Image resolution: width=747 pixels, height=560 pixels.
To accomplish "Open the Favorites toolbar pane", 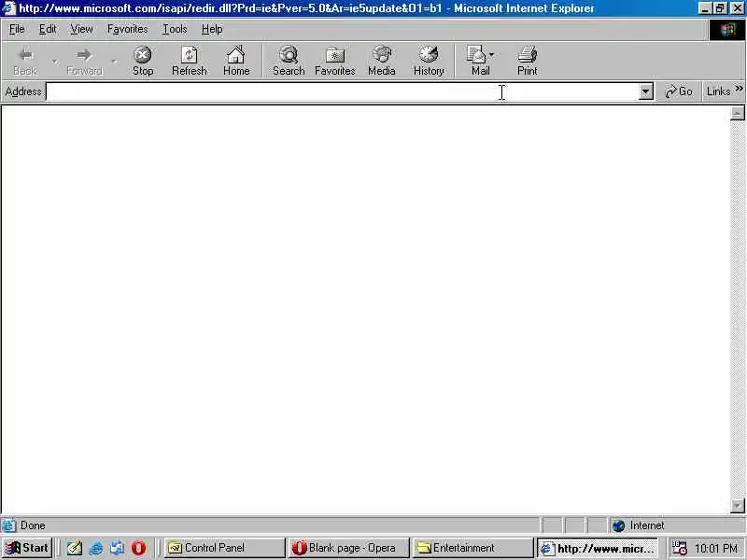I will [335, 61].
